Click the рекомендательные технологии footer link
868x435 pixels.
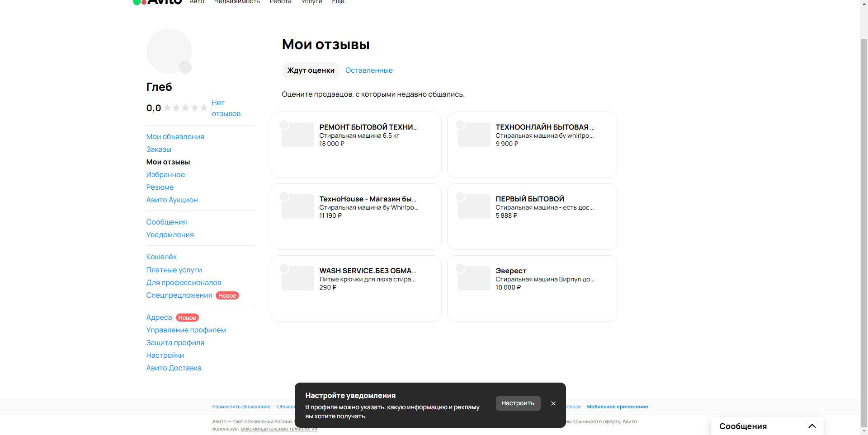pyautogui.click(x=279, y=429)
